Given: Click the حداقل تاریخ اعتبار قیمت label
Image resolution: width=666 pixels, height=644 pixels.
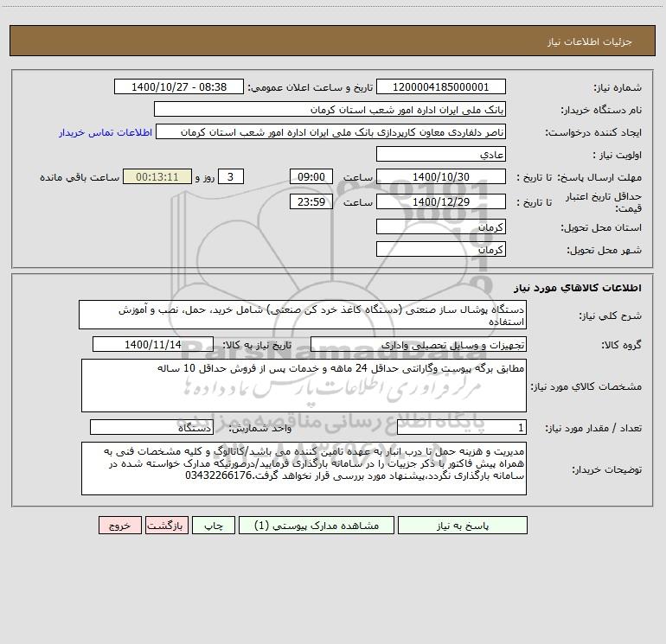Looking at the screenshot, I should coord(604,202).
